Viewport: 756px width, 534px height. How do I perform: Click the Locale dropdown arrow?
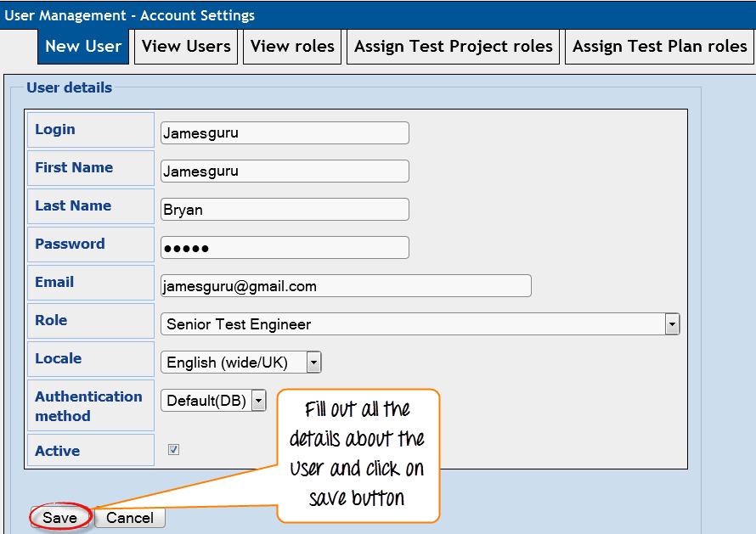coord(314,363)
